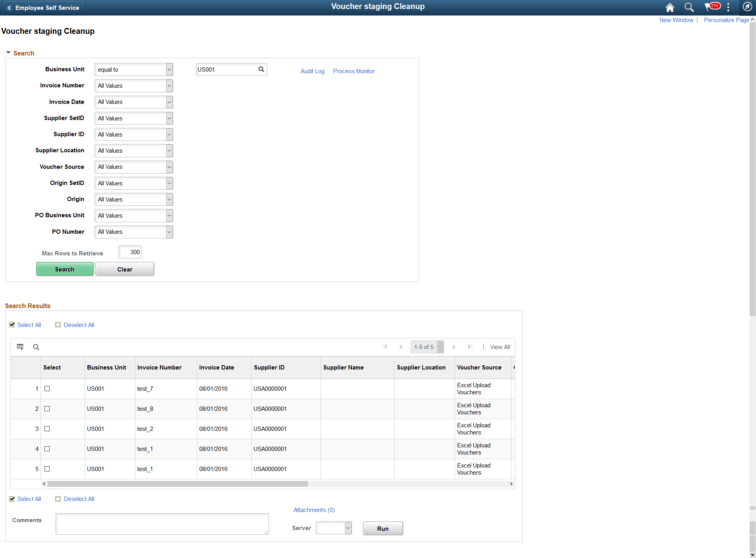
Task: Open the NavBar compass icon
Action: (747, 7)
